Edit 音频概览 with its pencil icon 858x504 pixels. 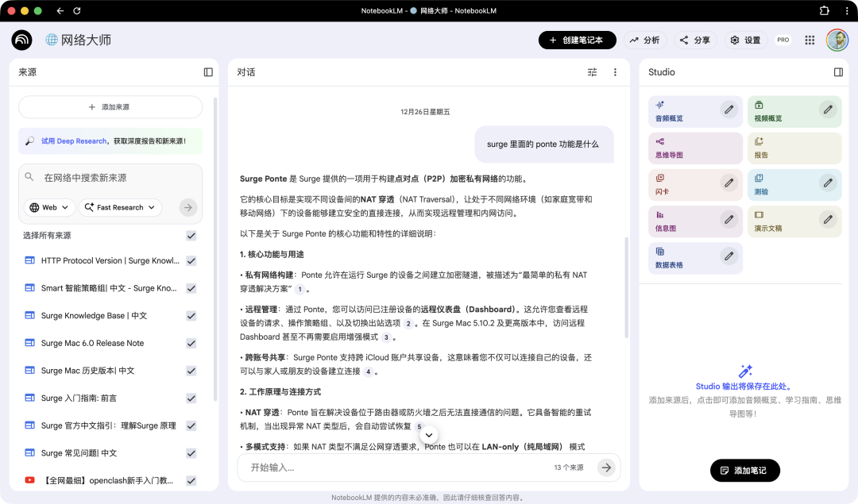729,110
